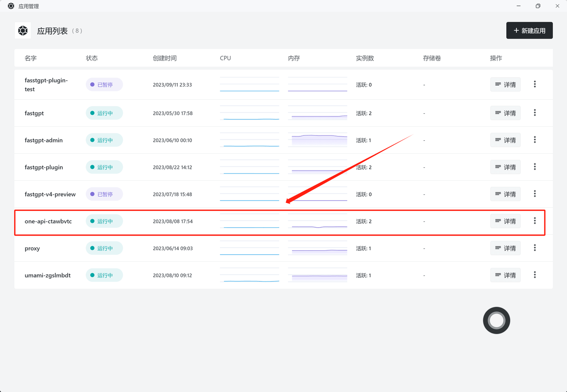Screen dimensions: 567x392
Task: Create a new app with 新建应用
Action: (x=529, y=31)
